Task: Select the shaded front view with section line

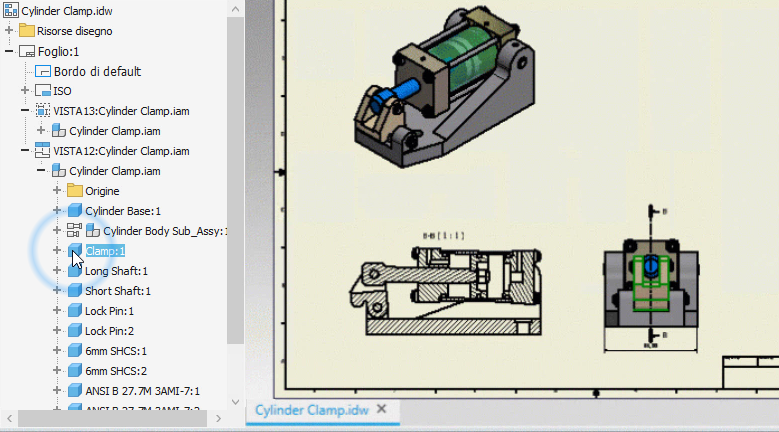Action: tap(651, 283)
